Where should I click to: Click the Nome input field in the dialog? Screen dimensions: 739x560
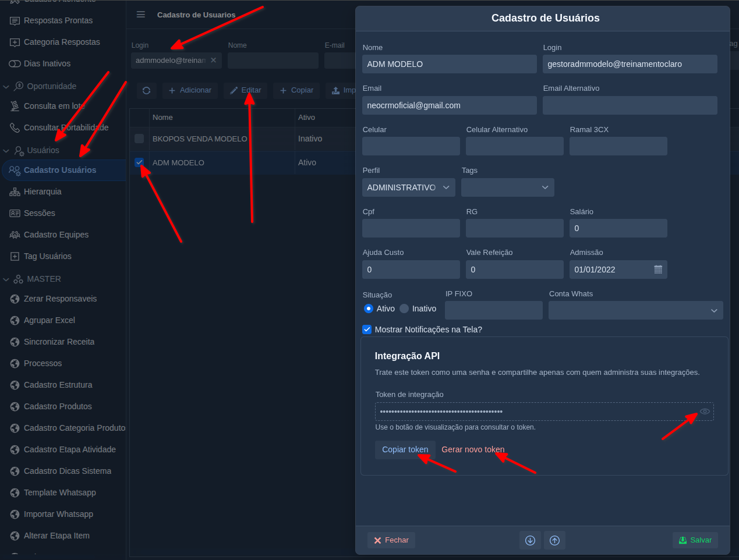(x=450, y=64)
